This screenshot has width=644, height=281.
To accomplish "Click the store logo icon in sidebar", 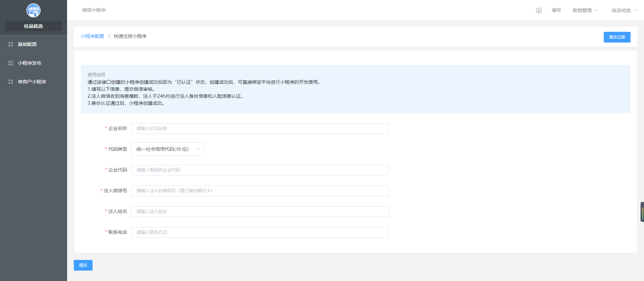I will [x=34, y=10].
